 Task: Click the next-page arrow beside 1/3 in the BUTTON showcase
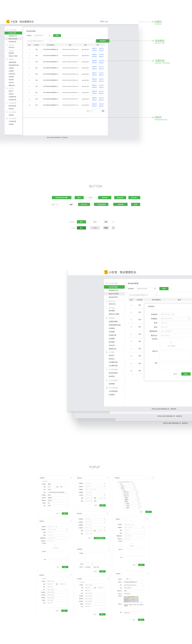57,205
